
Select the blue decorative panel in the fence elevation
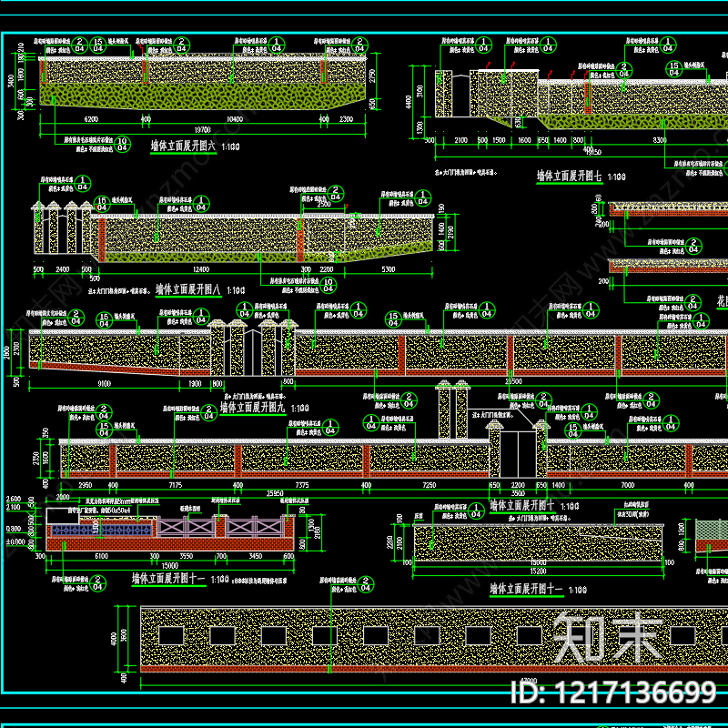(x=101, y=530)
